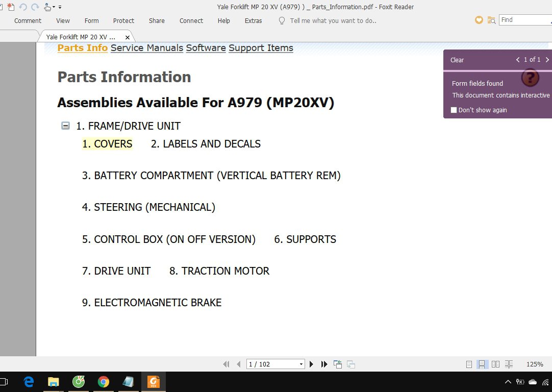Click into the Find search box

(x=525, y=20)
